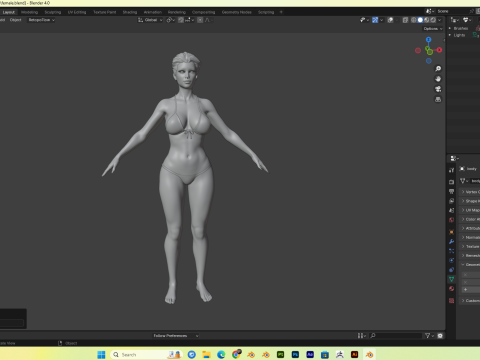Expand the Shape Keys panel
This screenshot has width=480, height=360.
pyautogui.click(x=470, y=201)
